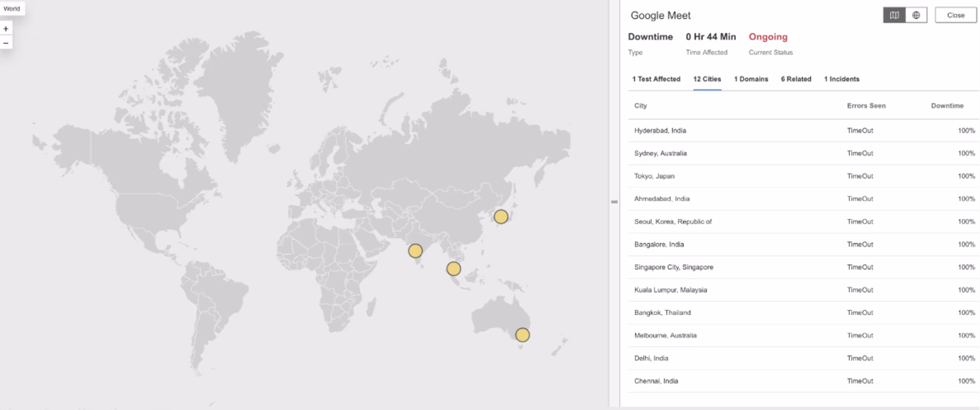Screen dimensions: 980x410
Task: Click 100% downtime in the Chennai row
Action: [966, 381]
